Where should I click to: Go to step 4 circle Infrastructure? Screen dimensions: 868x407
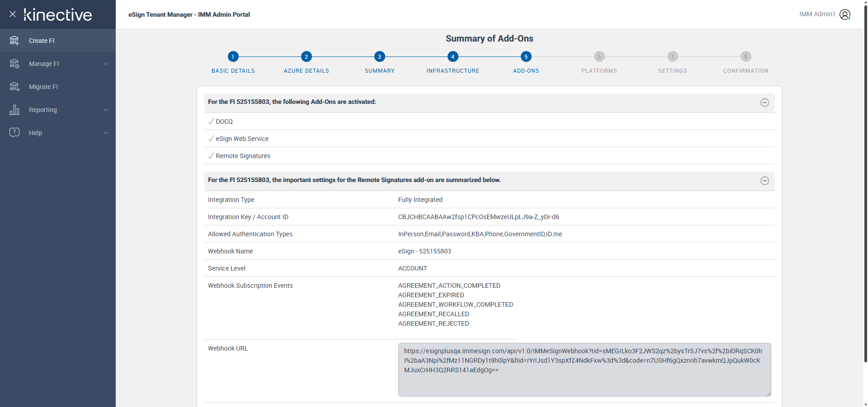point(453,56)
